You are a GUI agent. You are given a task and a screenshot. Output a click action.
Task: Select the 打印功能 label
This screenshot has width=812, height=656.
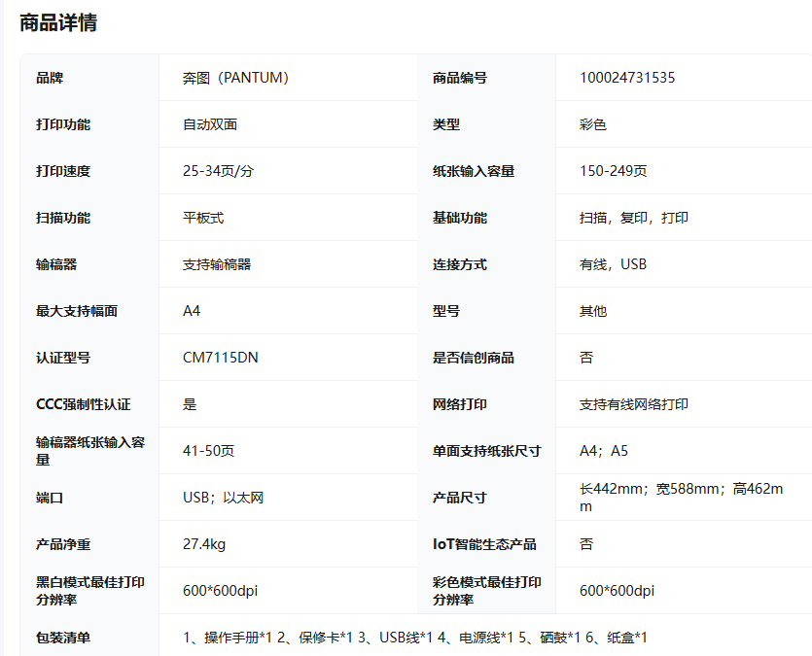(63, 124)
